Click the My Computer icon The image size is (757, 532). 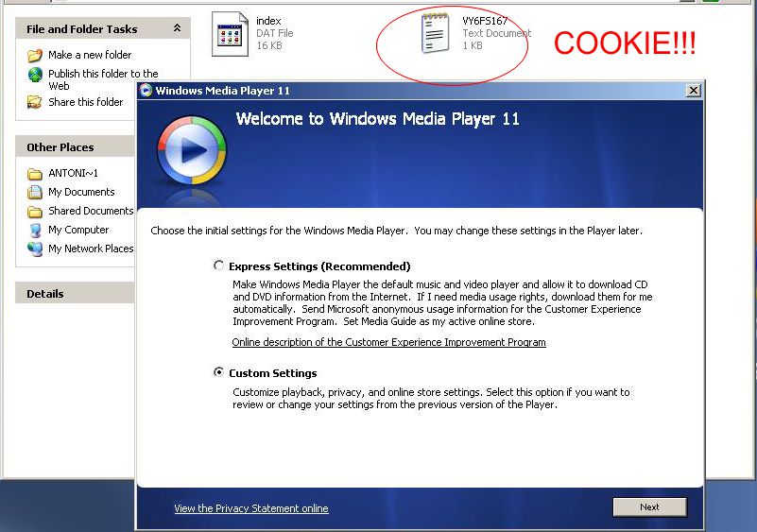[35, 231]
